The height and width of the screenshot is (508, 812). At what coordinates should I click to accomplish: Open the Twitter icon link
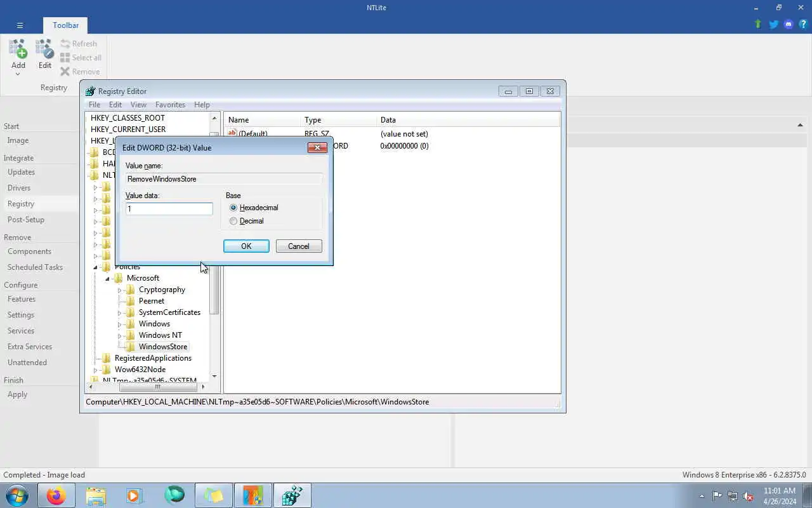tap(773, 24)
